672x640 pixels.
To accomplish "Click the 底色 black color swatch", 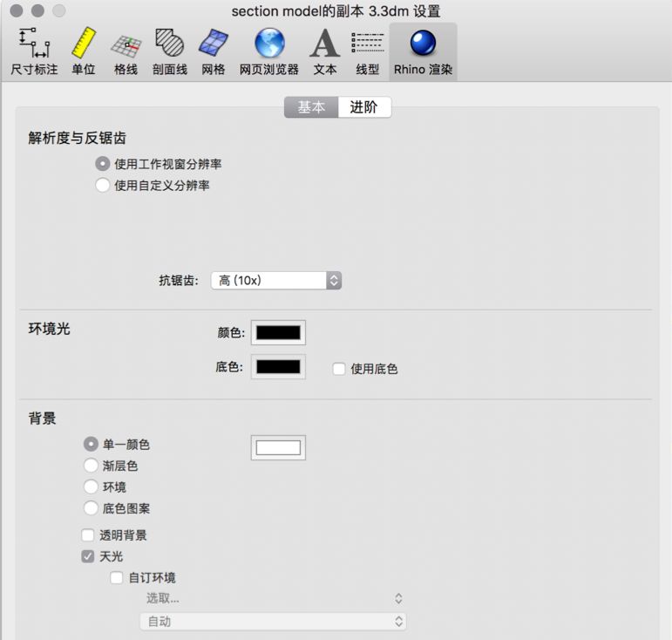I will tap(278, 367).
